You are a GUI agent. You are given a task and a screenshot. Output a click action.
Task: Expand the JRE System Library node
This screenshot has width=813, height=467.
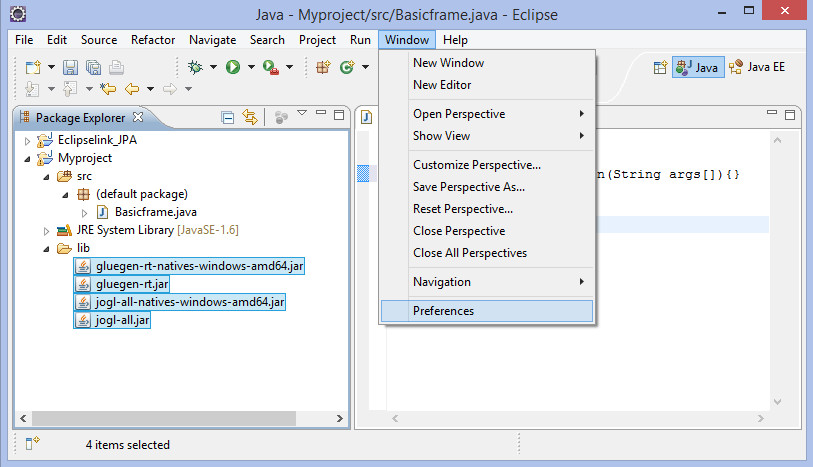(x=46, y=230)
